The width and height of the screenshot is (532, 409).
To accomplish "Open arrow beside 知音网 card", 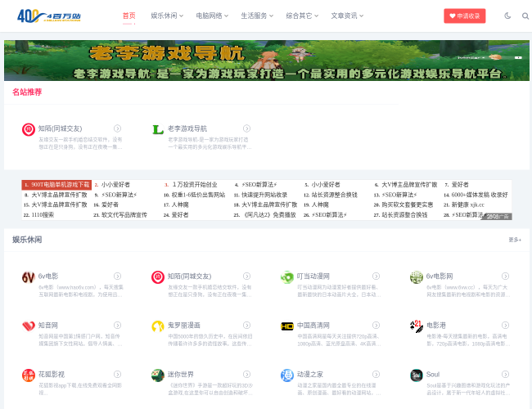I will pyautogui.click(x=117, y=326).
